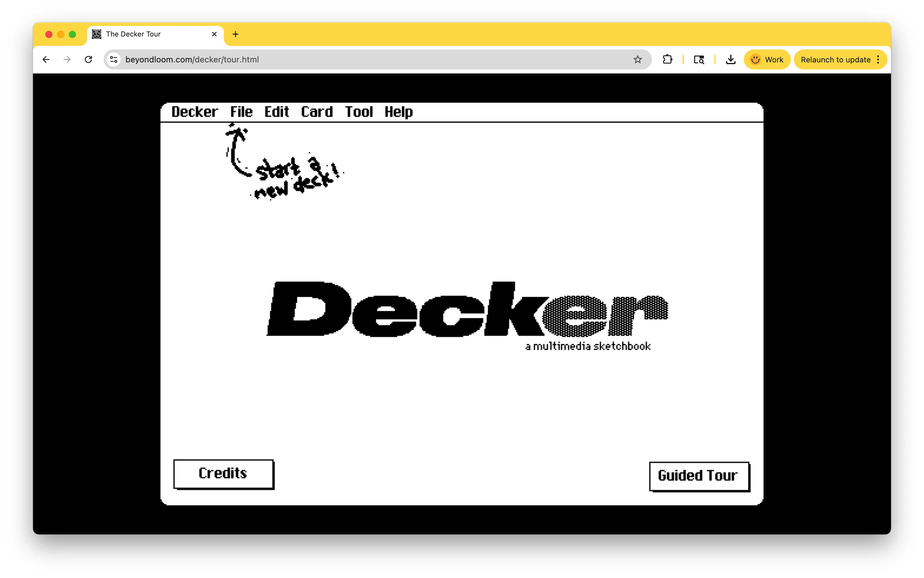Open the Help menu
Screen dimensions: 924x578
point(398,112)
